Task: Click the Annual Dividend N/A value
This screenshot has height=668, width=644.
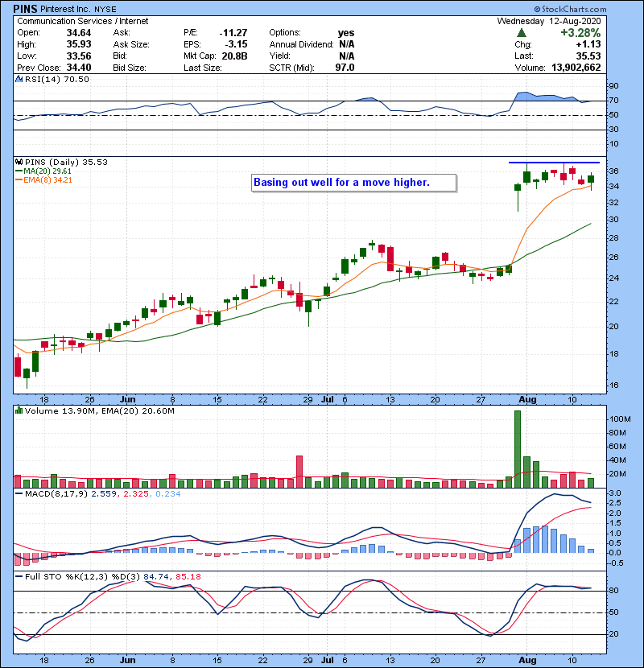Action: tap(347, 44)
